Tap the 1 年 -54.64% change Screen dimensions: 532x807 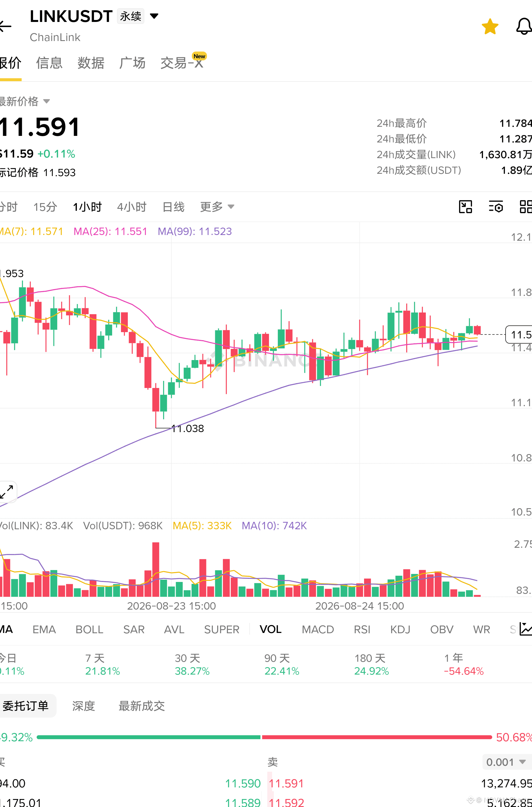point(464,665)
